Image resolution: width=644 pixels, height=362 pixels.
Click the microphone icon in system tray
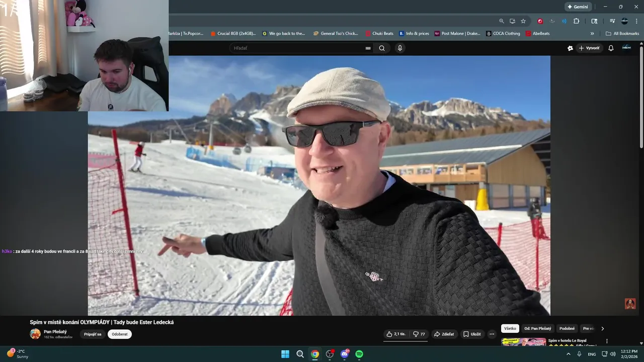pos(580,354)
